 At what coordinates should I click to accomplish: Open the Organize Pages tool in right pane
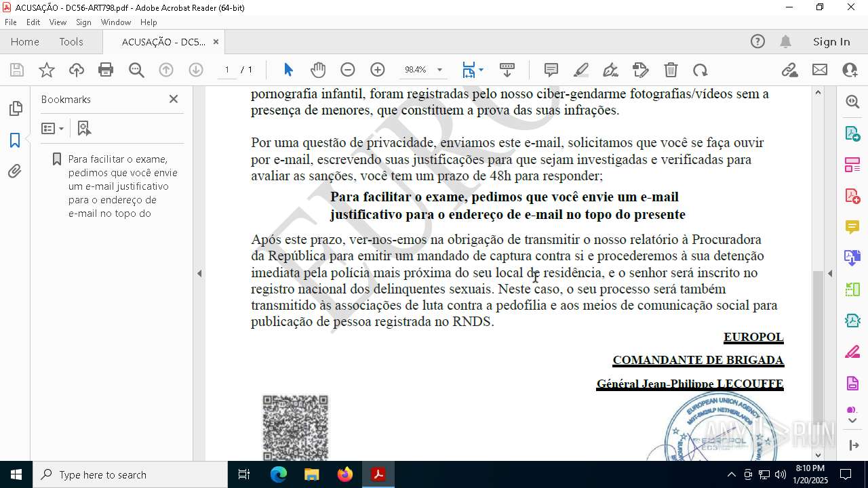[852, 165]
